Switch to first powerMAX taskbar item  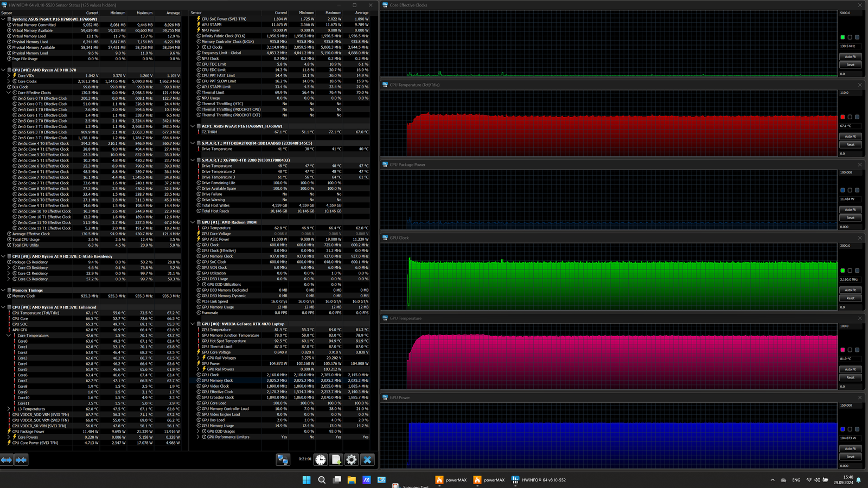(x=451, y=480)
